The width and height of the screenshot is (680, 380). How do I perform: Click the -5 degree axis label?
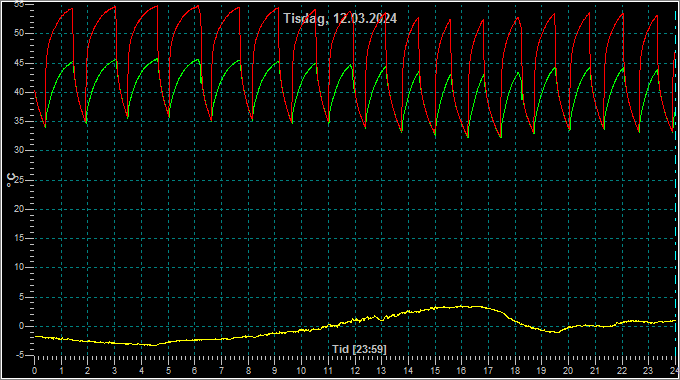pos(19,356)
